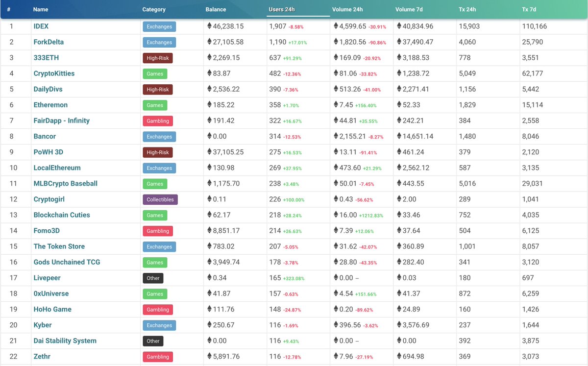
Task: Click Gambling tag in FairDapp - Infinity row
Action: tap(158, 121)
